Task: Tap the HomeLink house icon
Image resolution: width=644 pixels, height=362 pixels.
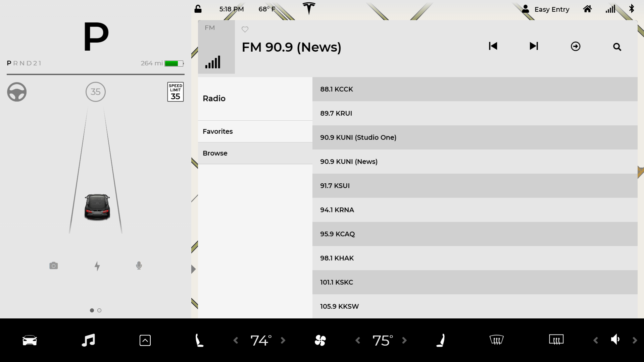Action: tap(587, 9)
